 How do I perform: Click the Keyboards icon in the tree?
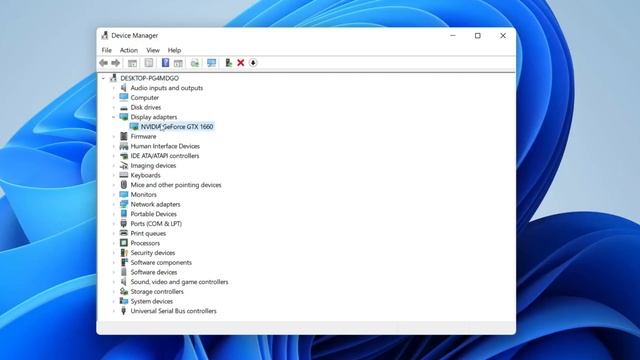[124, 175]
